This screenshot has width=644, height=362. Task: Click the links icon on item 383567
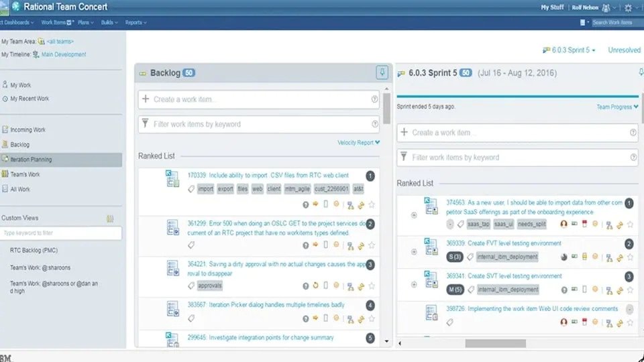pyautogui.click(x=361, y=319)
